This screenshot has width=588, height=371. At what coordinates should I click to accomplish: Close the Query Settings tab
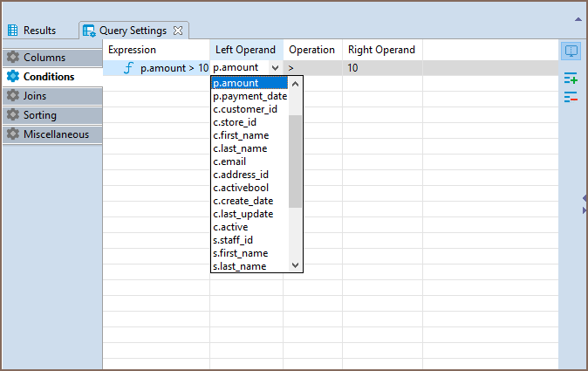[x=178, y=31]
